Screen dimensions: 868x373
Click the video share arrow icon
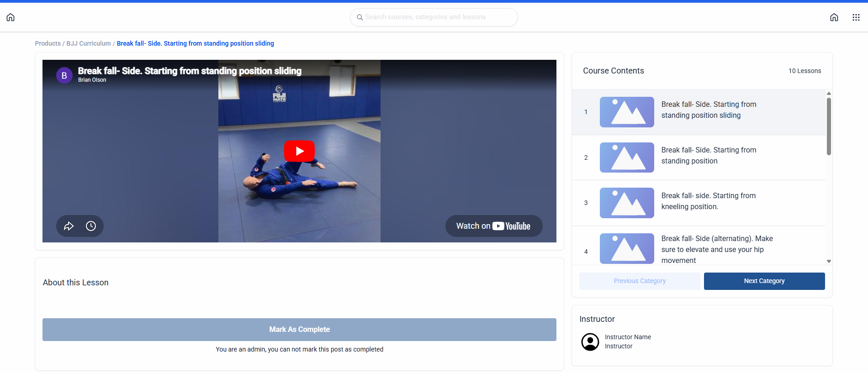click(x=69, y=226)
